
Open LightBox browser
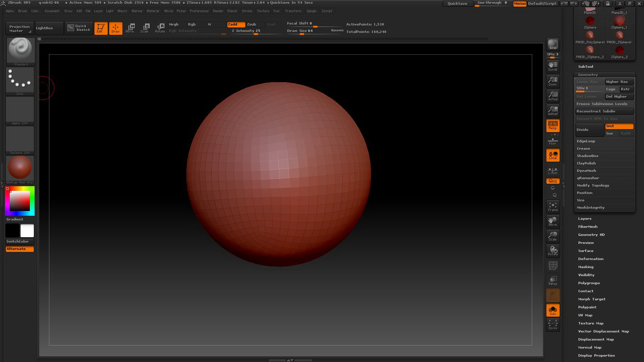coord(49,28)
